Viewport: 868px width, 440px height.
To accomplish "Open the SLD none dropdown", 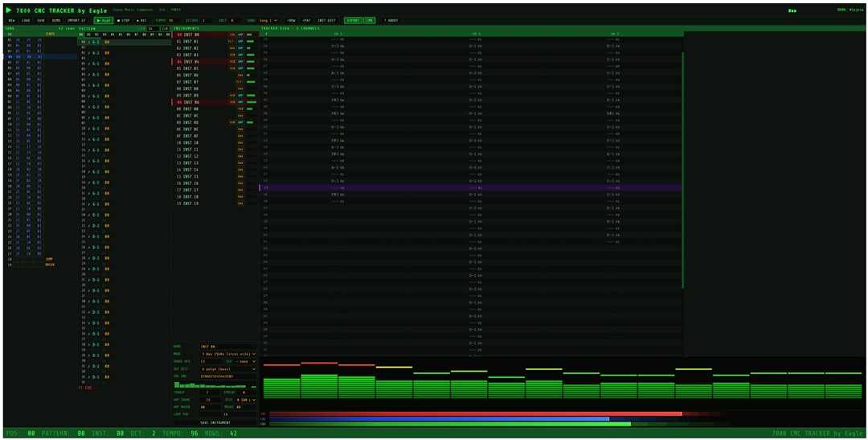I will click(x=244, y=361).
